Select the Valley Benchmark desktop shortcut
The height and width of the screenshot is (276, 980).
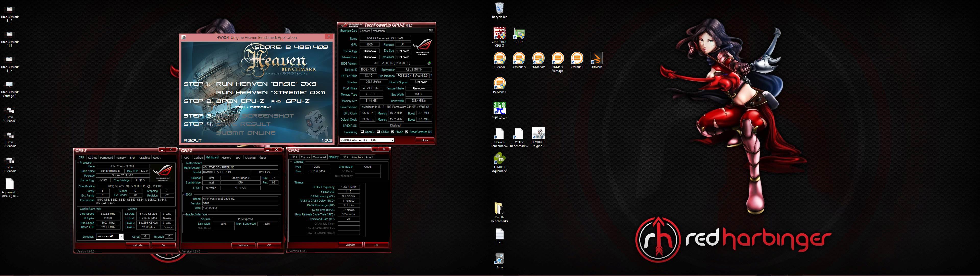point(519,138)
